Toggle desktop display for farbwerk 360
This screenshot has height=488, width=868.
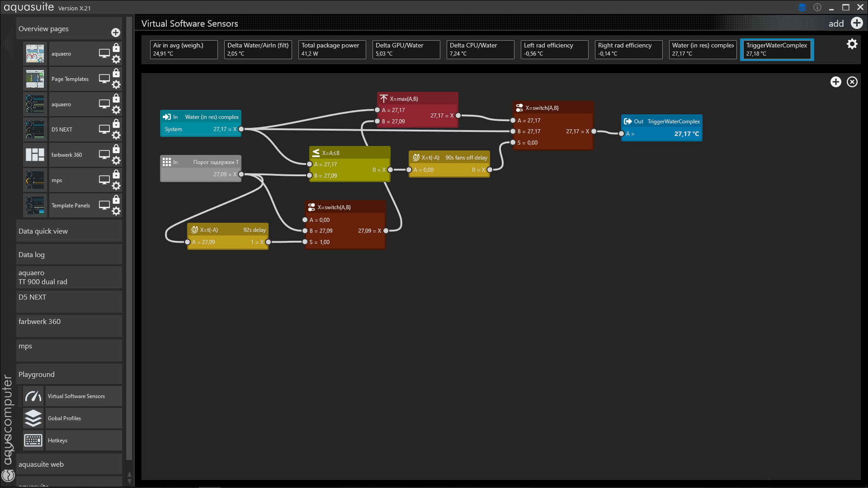pyautogui.click(x=104, y=155)
